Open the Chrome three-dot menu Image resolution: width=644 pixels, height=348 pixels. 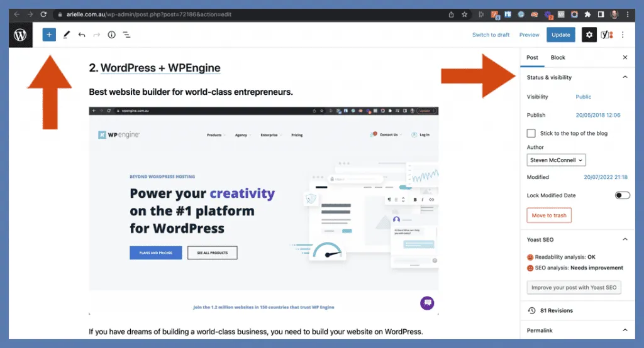(628, 14)
